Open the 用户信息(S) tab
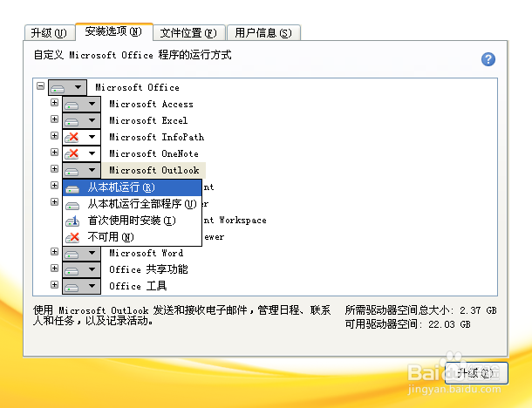This screenshot has width=532, height=408. click(263, 33)
